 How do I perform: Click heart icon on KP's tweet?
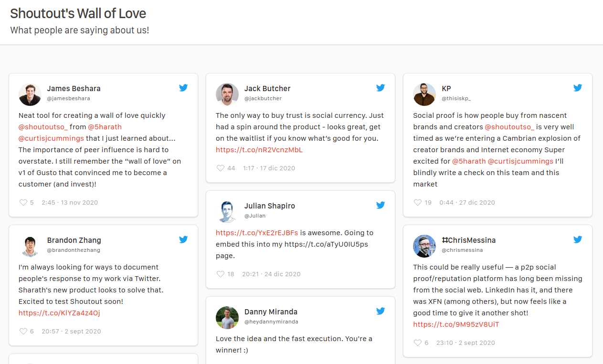coord(418,202)
